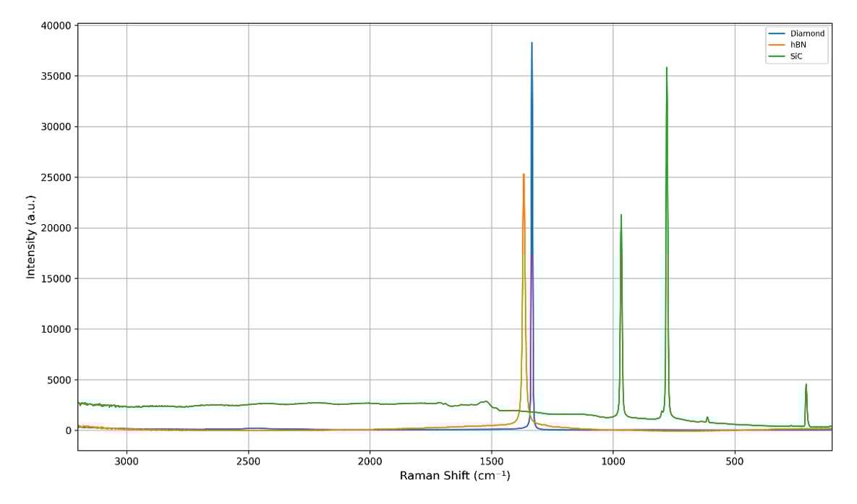The width and height of the screenshot is (857, 504).
Task: Click the second-tallest green SiC peak top
Action: click(621, 215)
